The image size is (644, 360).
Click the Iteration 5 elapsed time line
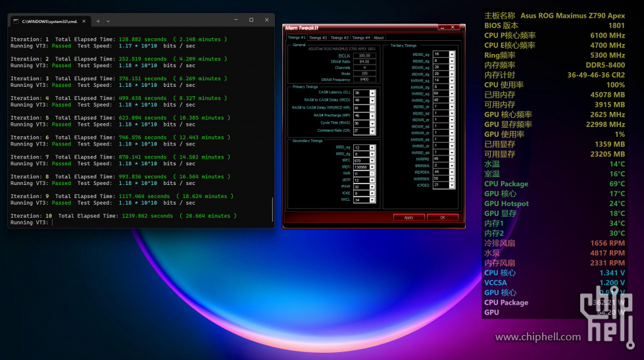(120, 118)
